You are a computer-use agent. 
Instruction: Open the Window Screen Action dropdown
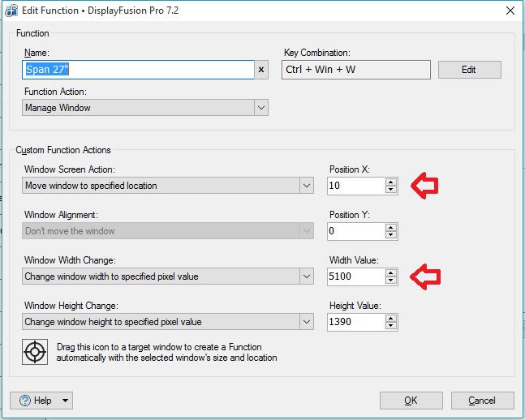(x=306, y=186)
